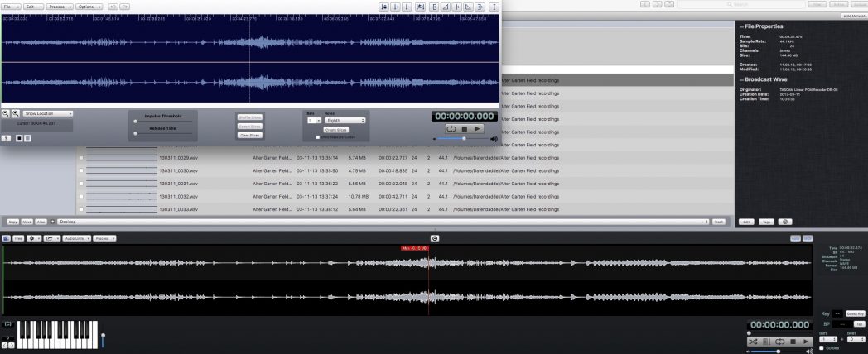This screenshot has width=868, height=354.
Task: Expand the Audio Units dropdown
Action: tap(76, 238)
